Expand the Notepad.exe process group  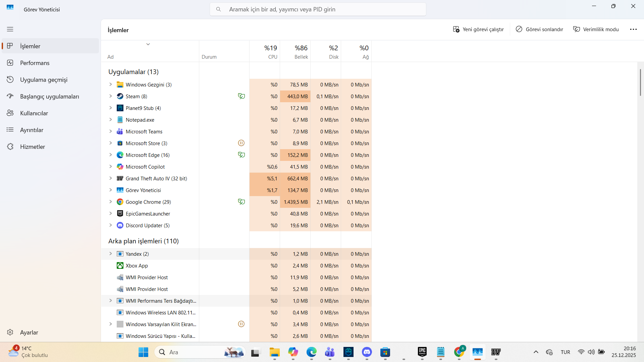[x=110, y=120]
